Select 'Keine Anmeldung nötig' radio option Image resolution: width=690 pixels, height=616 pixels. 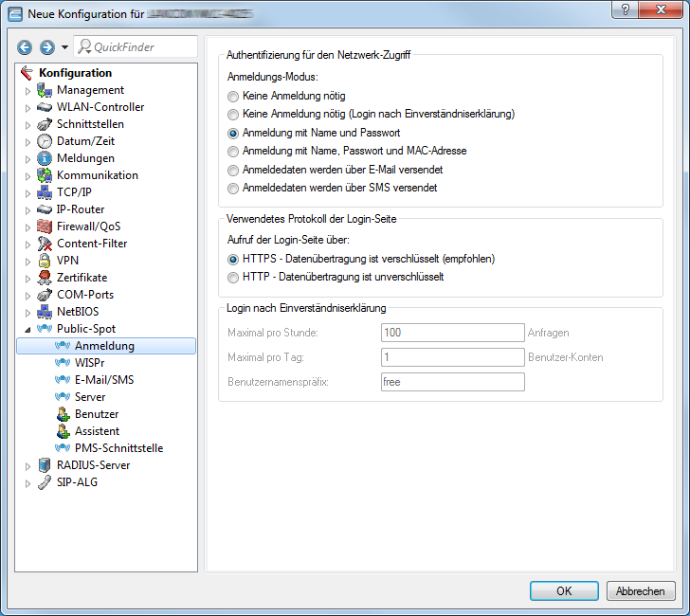(233, 97)
